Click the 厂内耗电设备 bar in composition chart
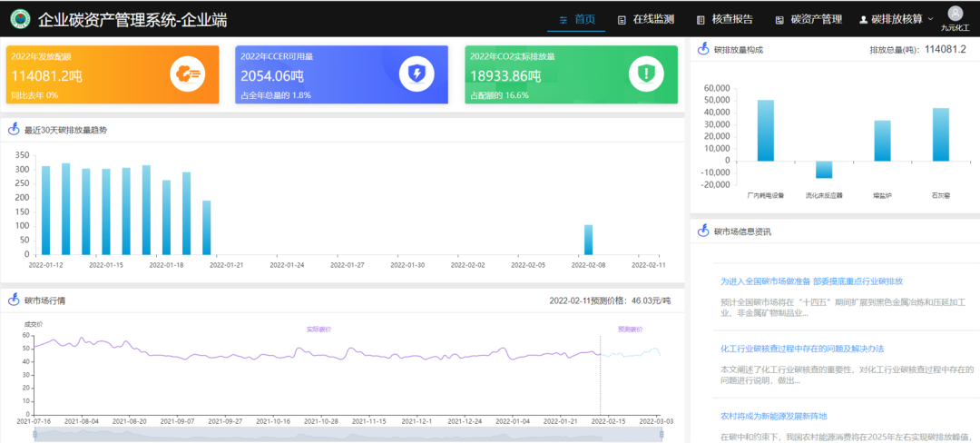 766,130
